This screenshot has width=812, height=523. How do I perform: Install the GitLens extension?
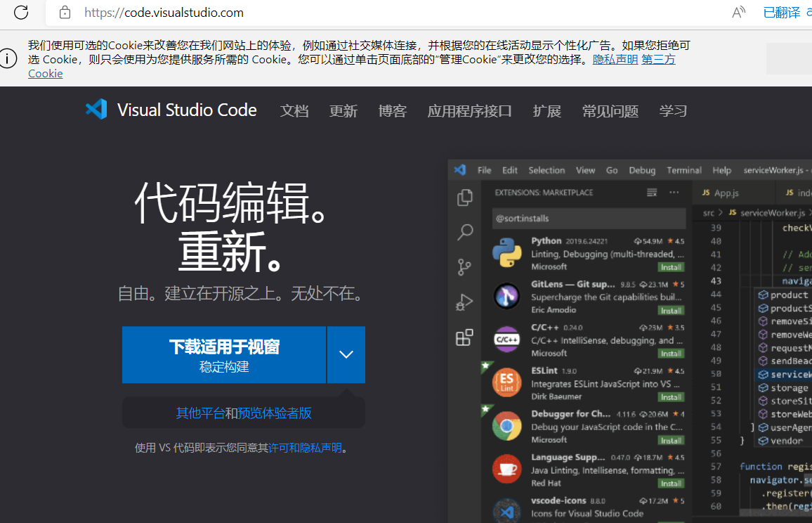coord(671,311)
